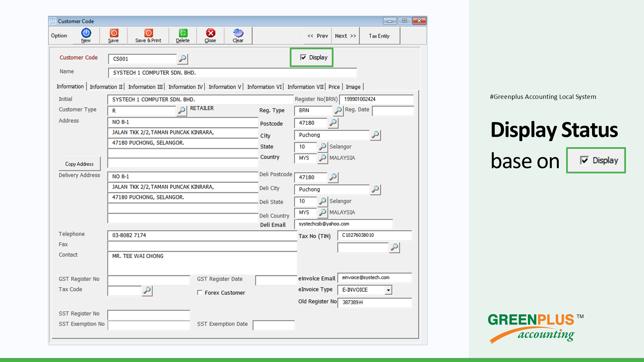The height and width of the screenshot is (362, 644).
Task: Click the Option toolbar button
Action: pyautogui.click(x=59, y=36)
